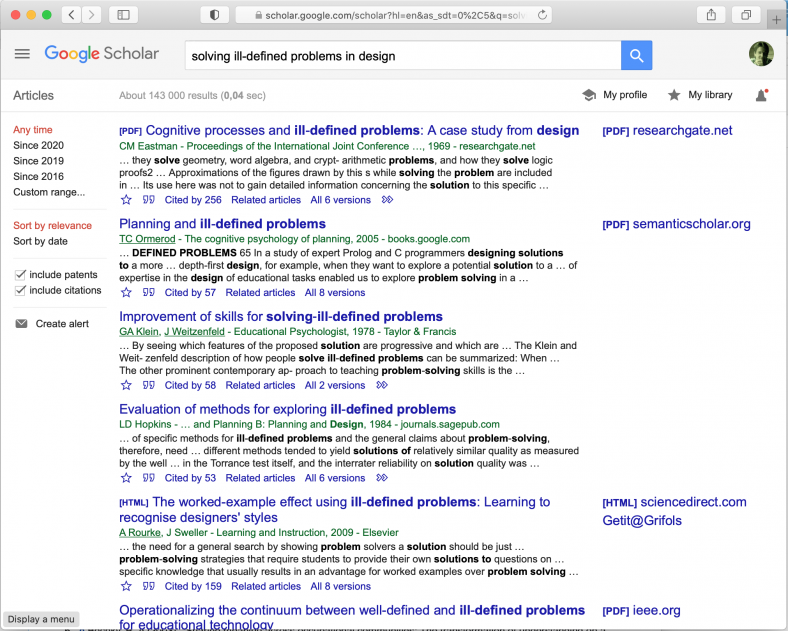Click the blue search magnifier button
Screen dimensions: 788x631
click(636, 55)
